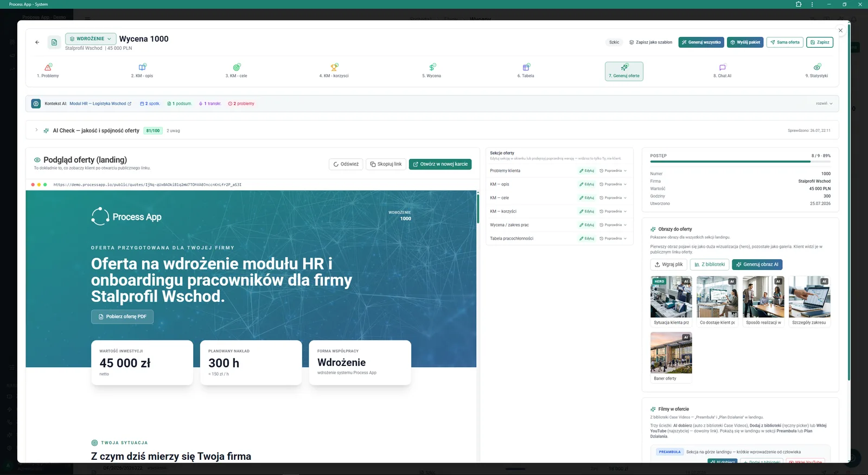Click the POSTĘP progress bar

click(x=741, y=162)
